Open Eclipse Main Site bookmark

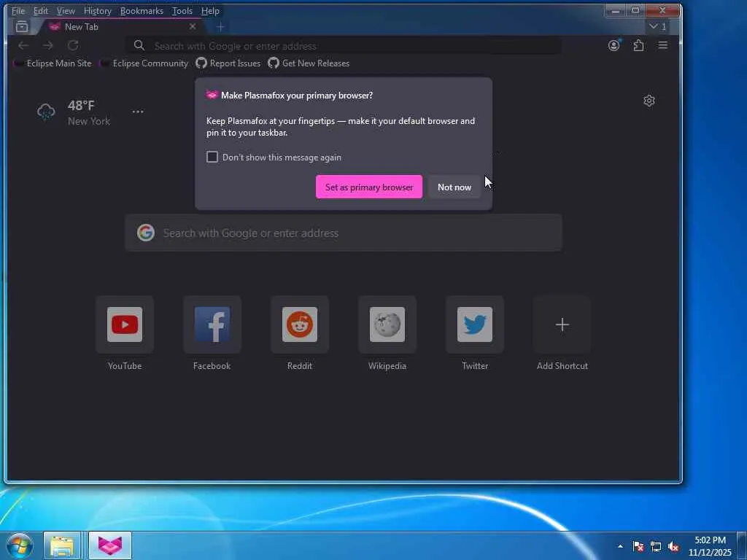point(53,63)
